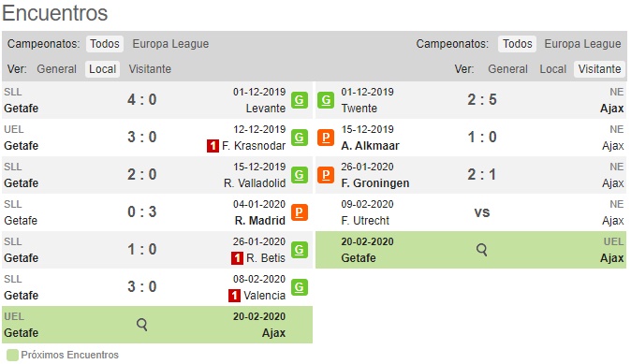
Task: Click red card icon next to R. Betis
Action: pyautogui.click(x=237, y=258)
